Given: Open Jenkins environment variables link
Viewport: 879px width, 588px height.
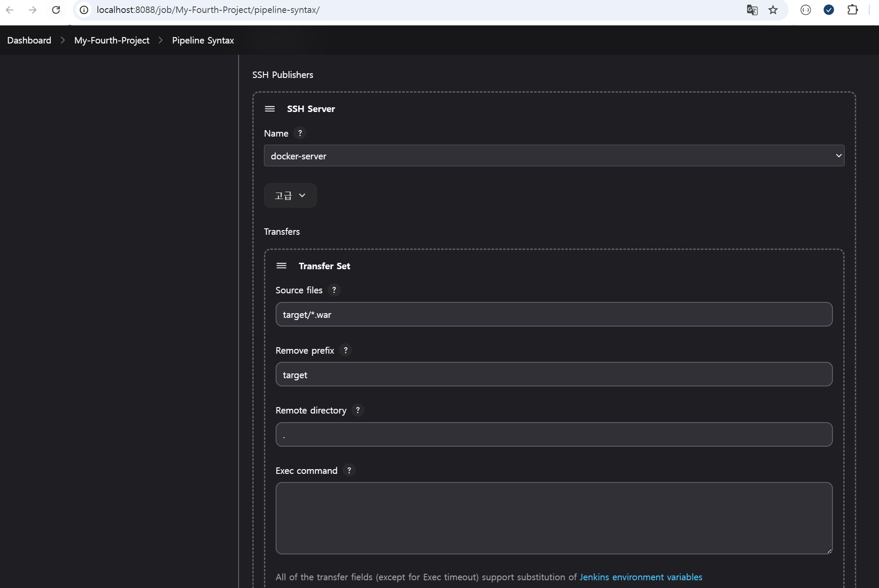Looking at the screenshot, I should pyautogui.click(x=640, y=577).
